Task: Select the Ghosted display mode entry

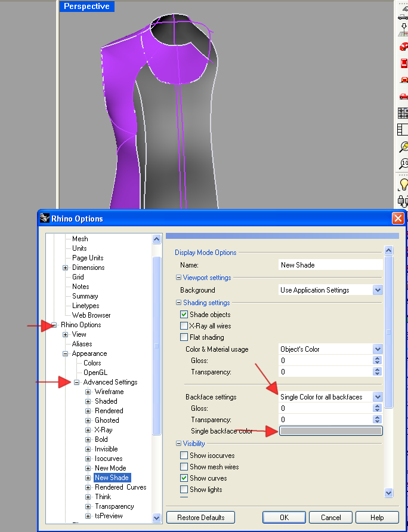Action: coord(107,420)
